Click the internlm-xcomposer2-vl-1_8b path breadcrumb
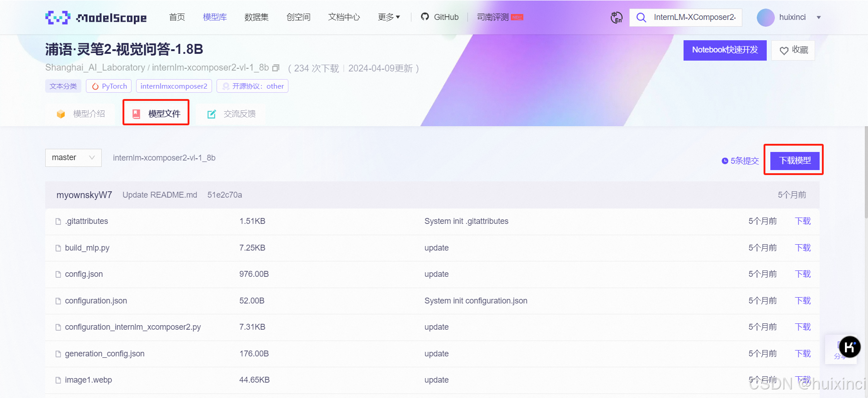868x398 pixels. tap(164, 158)
